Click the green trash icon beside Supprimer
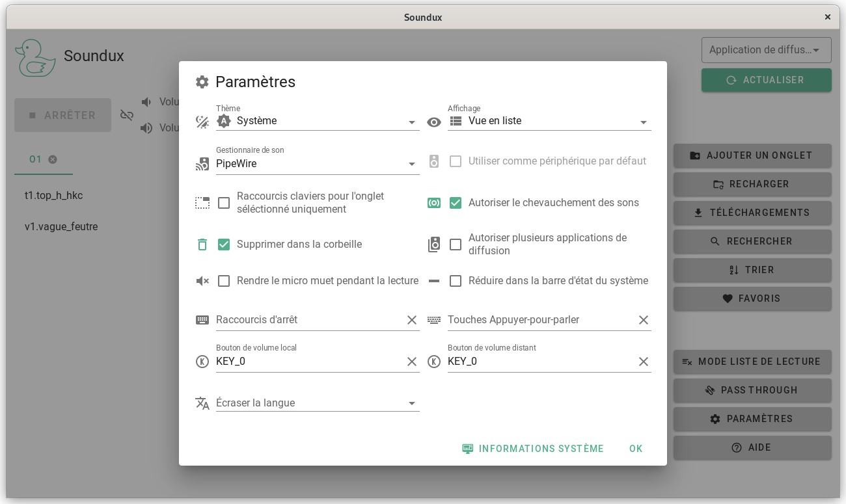Viewport: 846px width, 504px height. 202,245
